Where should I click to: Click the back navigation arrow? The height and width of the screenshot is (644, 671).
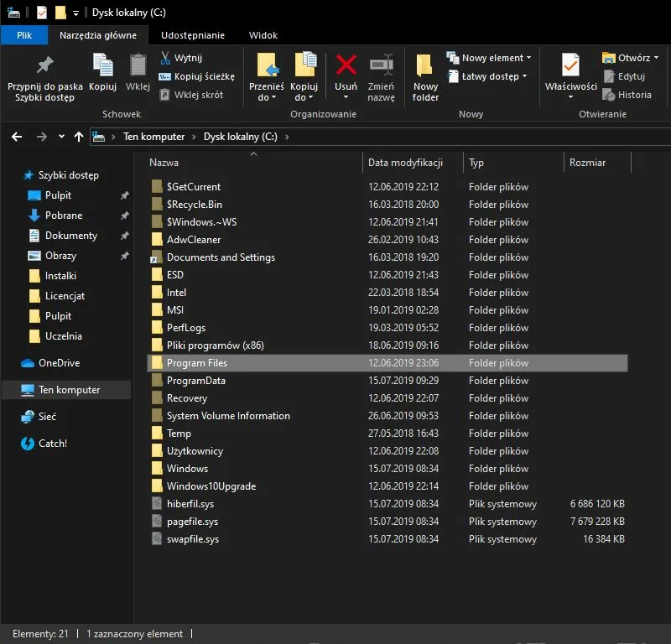pos(17,136)
